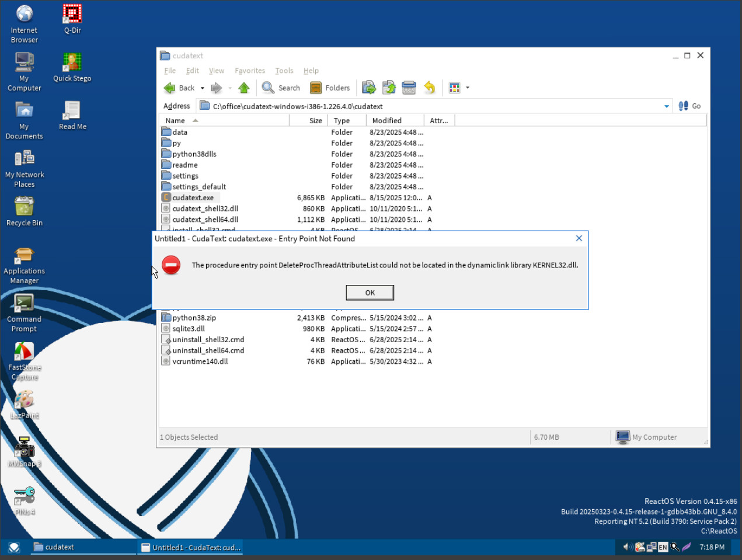The image size is (742, 560).
Task: Switch to Untitled1 - CudaText taskbar button
Action: (x=190, y=547)
